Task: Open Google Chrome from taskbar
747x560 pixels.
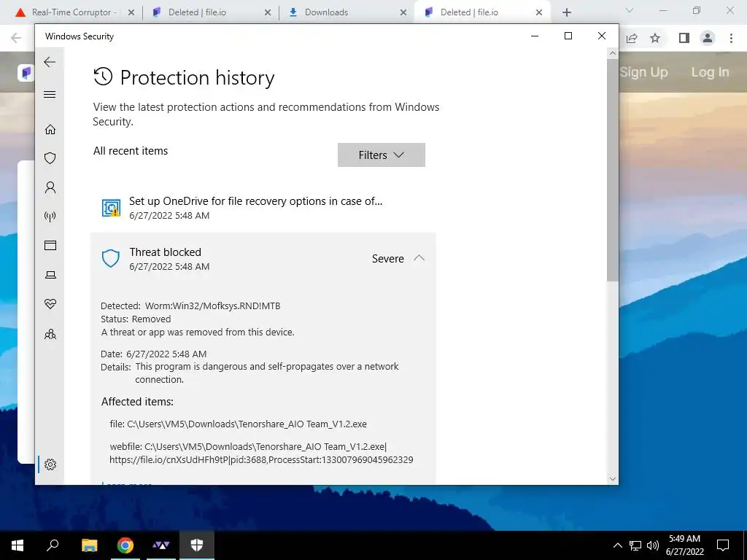Action: [125, 545]
